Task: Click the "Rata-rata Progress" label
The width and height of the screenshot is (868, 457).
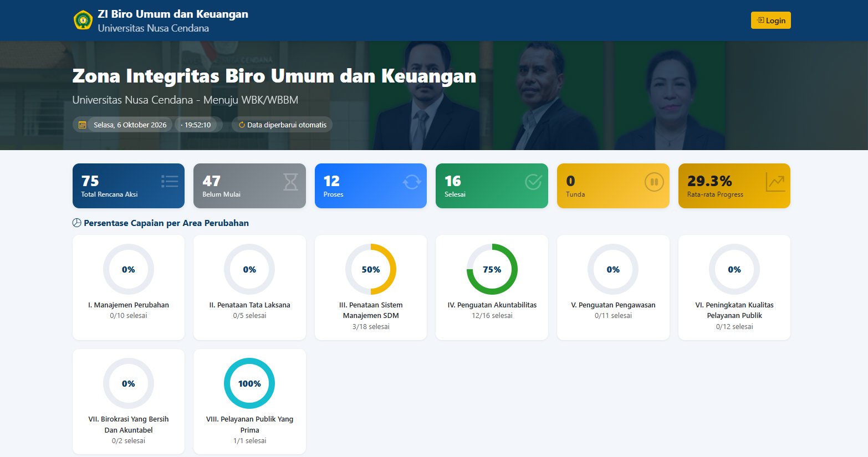Action: [715, 194]
